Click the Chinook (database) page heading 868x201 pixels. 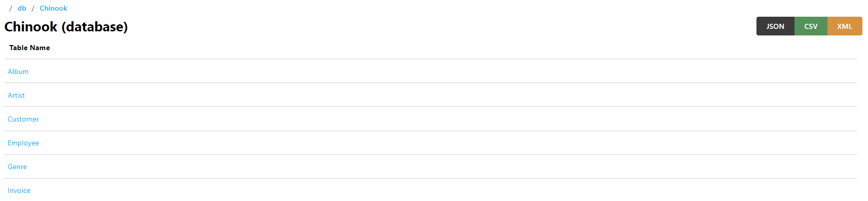pyautogui.click(x=66, y=26)
